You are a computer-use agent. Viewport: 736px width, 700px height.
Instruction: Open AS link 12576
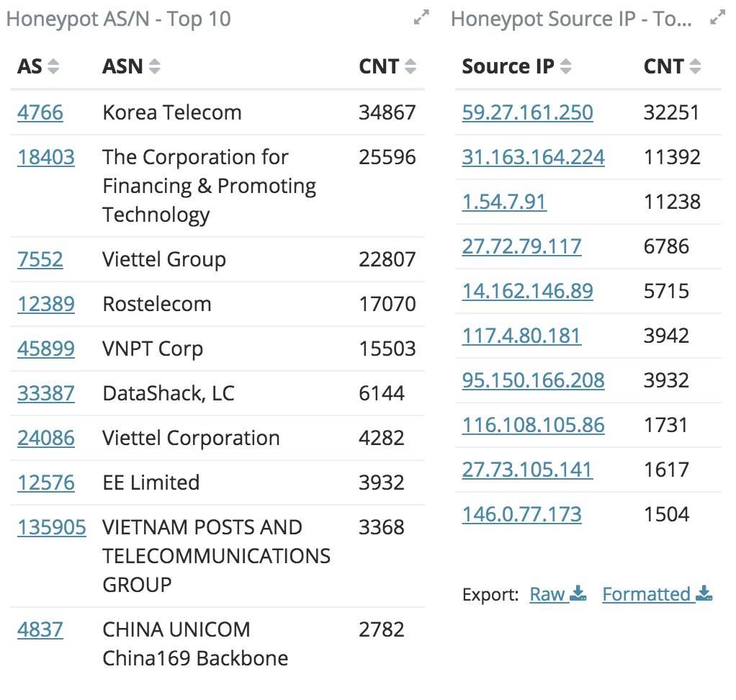tap(46, 483)
